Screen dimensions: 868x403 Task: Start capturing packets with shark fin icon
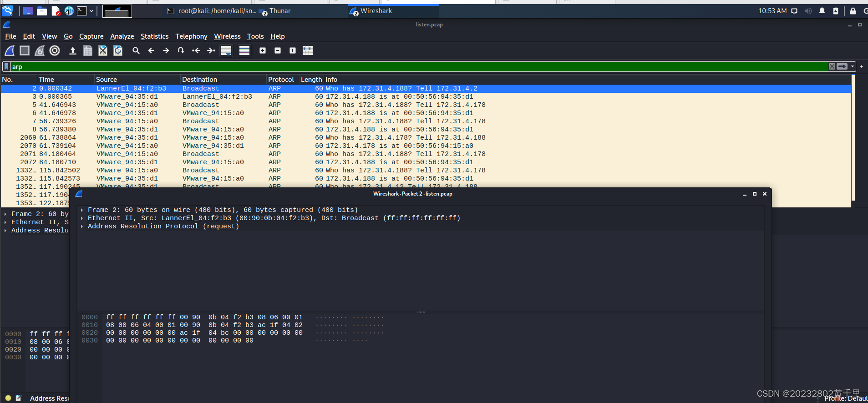click(10, 50)
